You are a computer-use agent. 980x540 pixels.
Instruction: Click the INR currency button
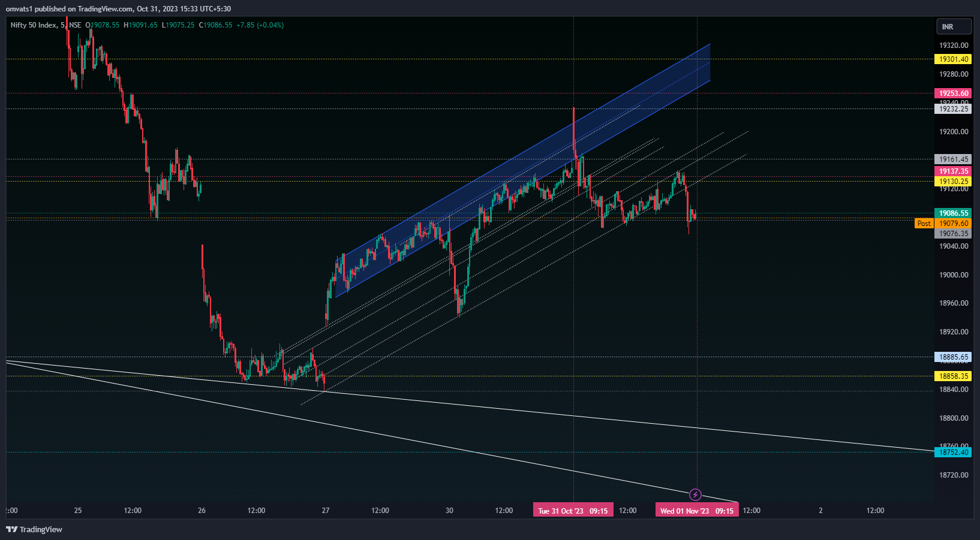tap(954, 26)
